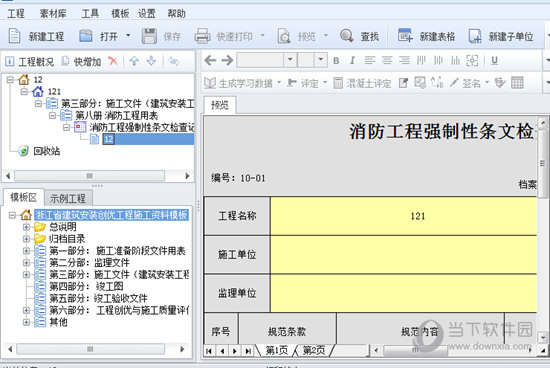Open the 预览 toolbar dropdown arrow
The image size is (550, 368).
326,35
